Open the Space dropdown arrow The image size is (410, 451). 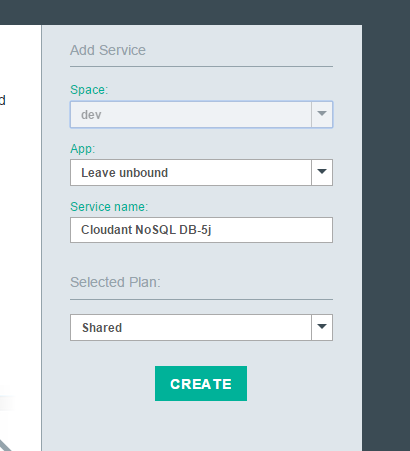click(x=322, y=114)
